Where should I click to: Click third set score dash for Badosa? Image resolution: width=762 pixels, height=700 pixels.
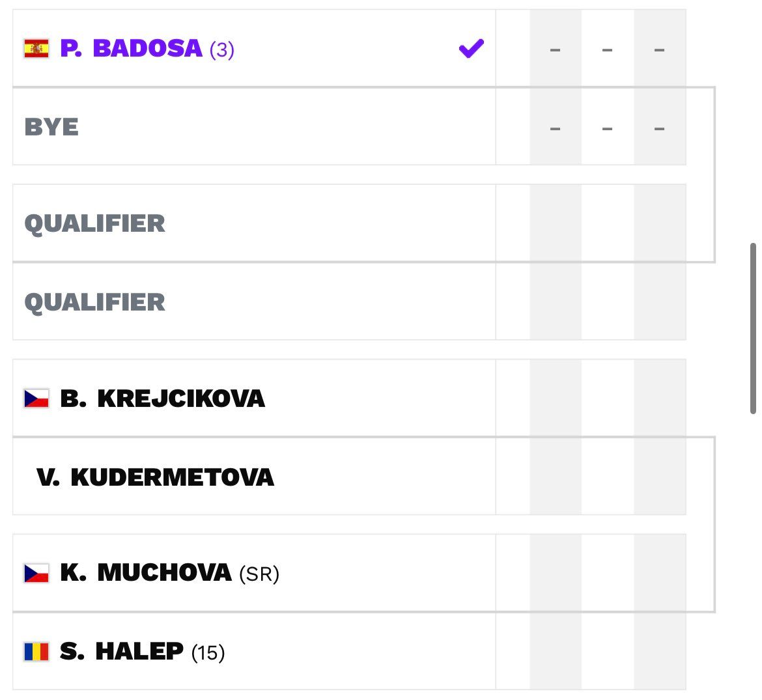click(660, 49)
